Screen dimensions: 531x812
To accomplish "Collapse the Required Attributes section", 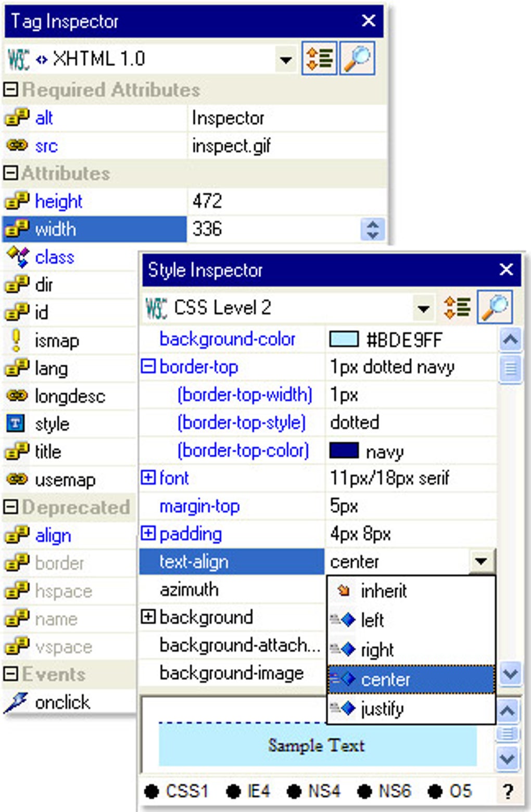I will pyautogui.click(x=10, y=89).
